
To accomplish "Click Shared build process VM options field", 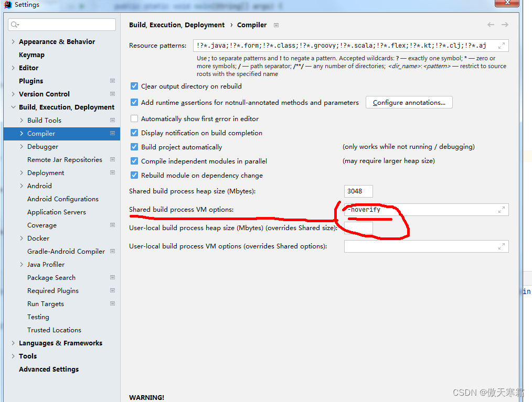I will 426,210.
